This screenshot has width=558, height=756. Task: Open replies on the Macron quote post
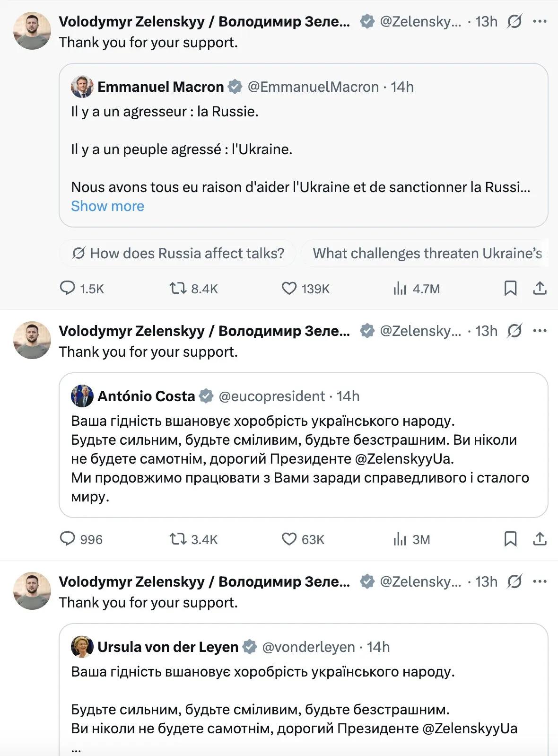81,289
